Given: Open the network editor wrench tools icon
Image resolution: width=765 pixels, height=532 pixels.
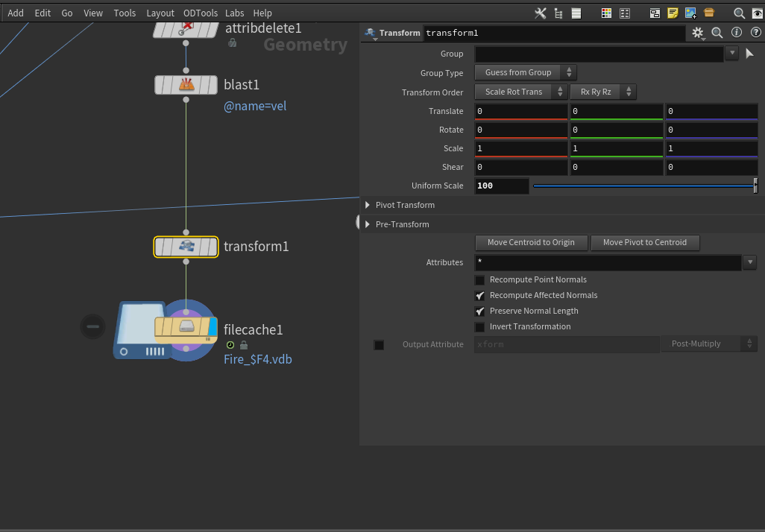Looking at the screenshot, I should 540,13.
